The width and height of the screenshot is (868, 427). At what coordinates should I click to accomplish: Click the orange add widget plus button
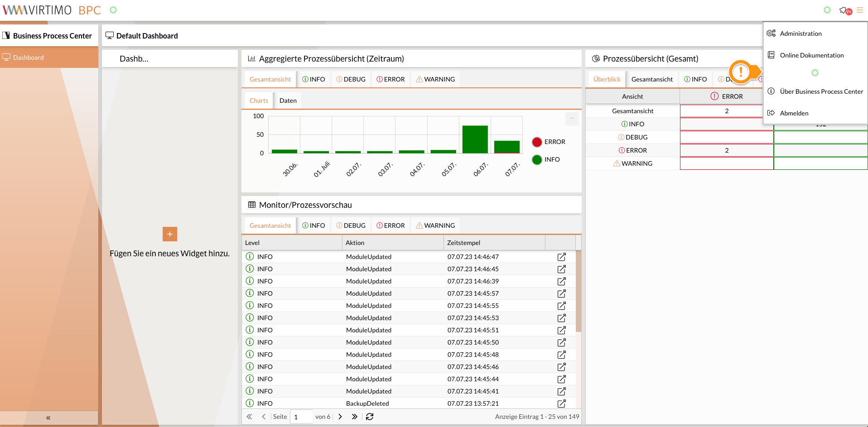coord(169,234)
